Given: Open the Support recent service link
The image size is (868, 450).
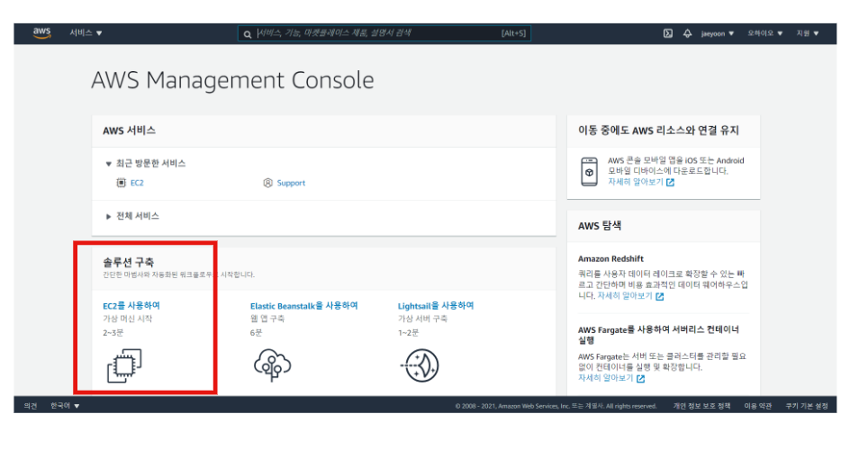Looking at the screenshot, I should (291, 183).
